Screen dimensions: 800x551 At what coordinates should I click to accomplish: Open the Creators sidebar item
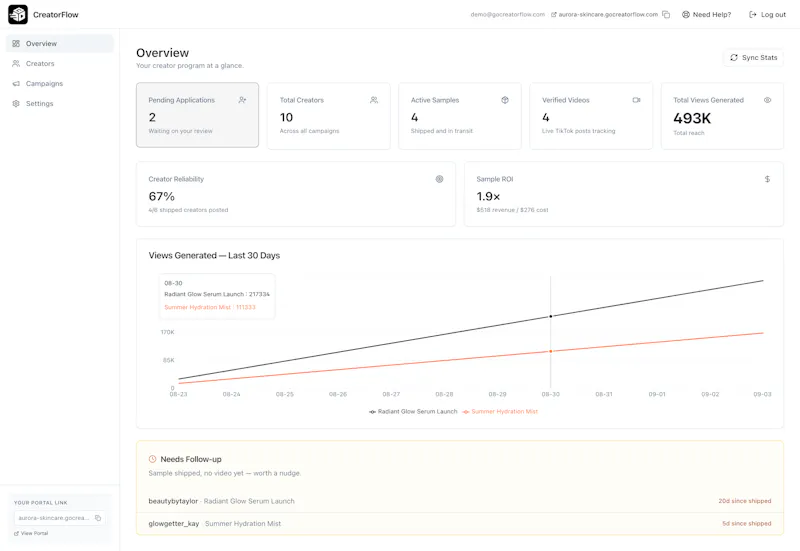click(x=60, y=63)
